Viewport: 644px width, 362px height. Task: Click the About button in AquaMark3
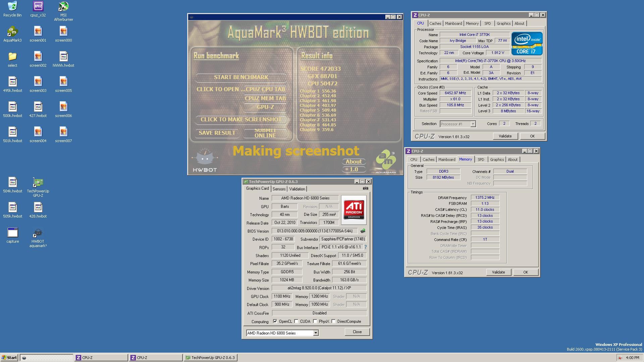coord(354,162)
